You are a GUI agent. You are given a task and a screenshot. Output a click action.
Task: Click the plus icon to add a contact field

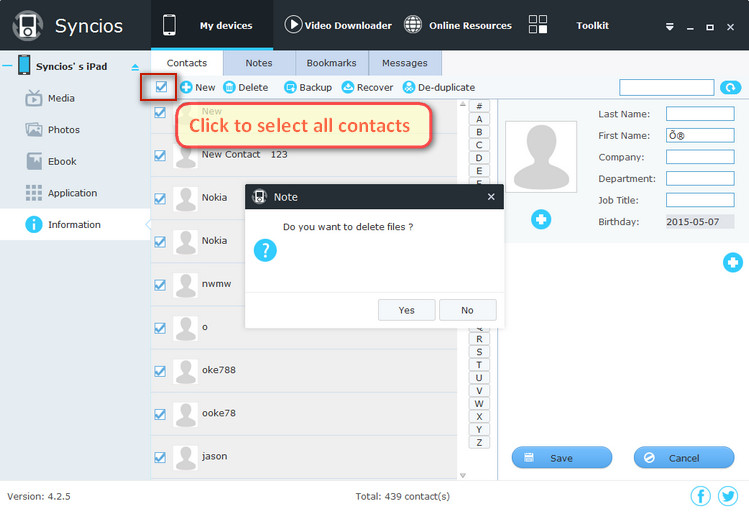click(732, 262)
